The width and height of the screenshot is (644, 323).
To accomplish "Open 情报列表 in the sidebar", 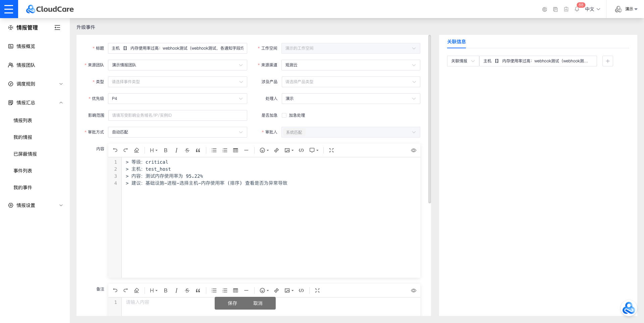I will pos(23,120).
